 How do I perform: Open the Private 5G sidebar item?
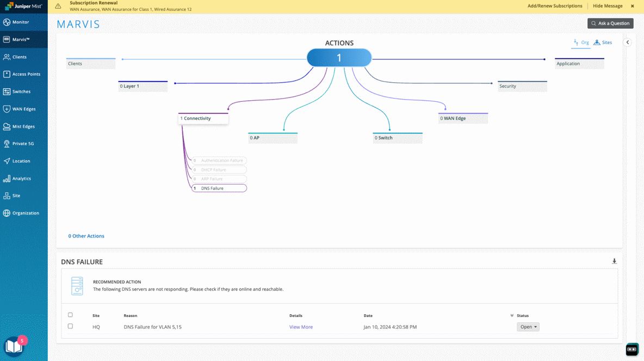(24, 144)
